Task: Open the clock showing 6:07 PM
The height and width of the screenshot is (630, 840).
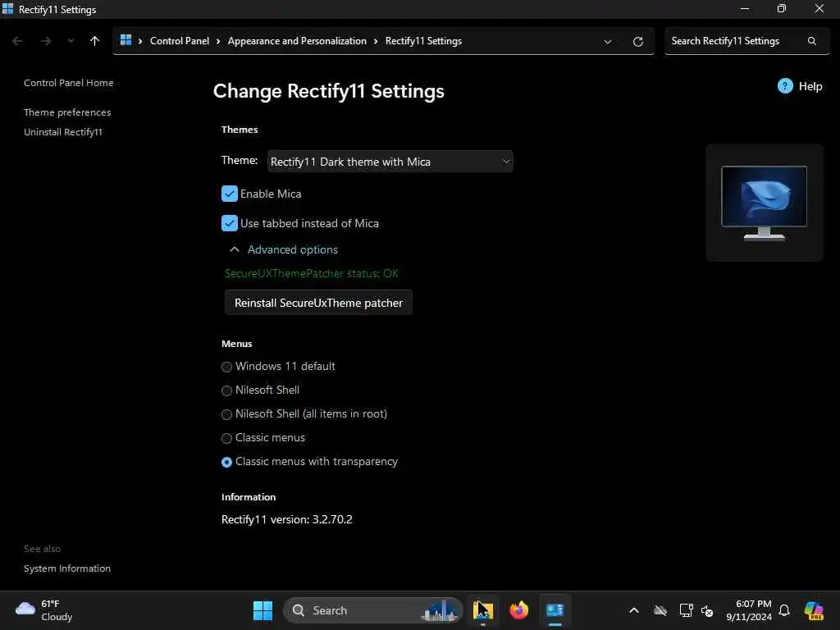Action: [749, 610]
